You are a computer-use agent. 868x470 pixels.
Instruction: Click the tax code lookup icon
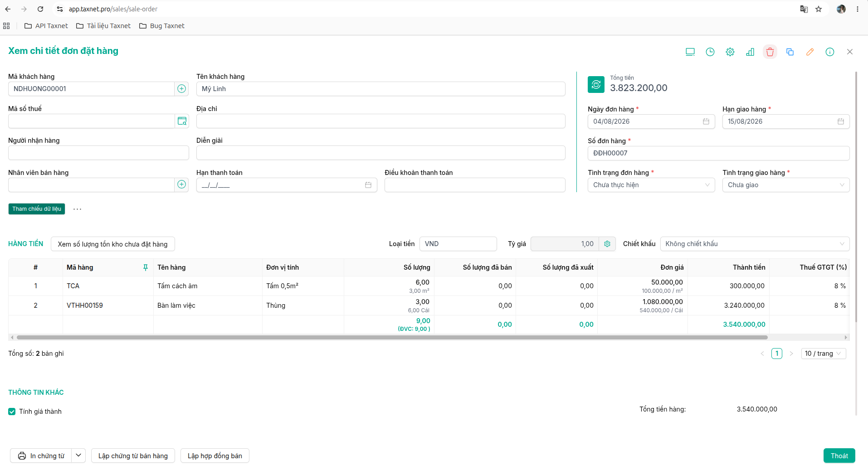click(x=182, y=121)
